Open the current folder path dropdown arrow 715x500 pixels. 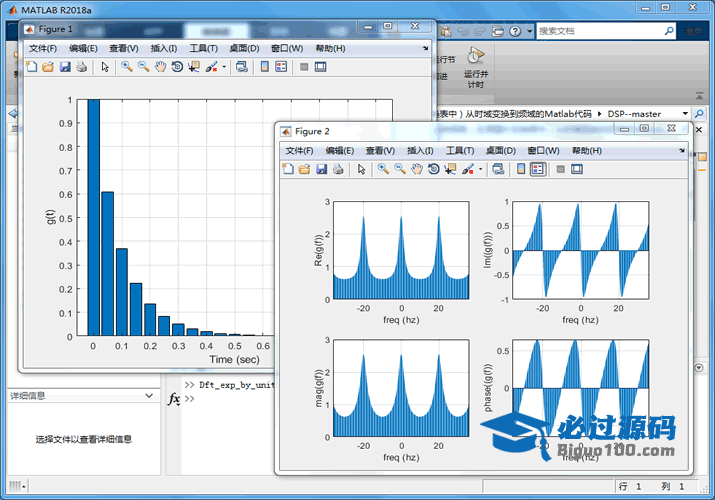pyautogui.click(x=685, y=113)
